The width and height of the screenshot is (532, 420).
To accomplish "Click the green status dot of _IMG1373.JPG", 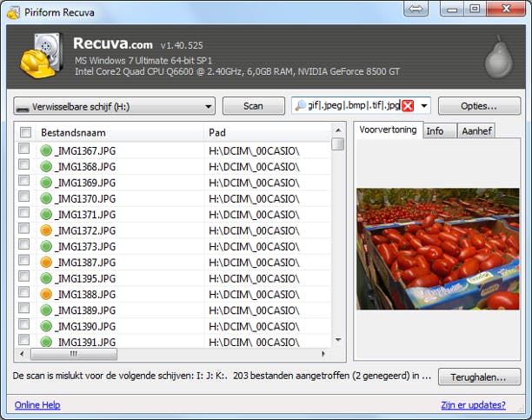I will coord(46,246).
